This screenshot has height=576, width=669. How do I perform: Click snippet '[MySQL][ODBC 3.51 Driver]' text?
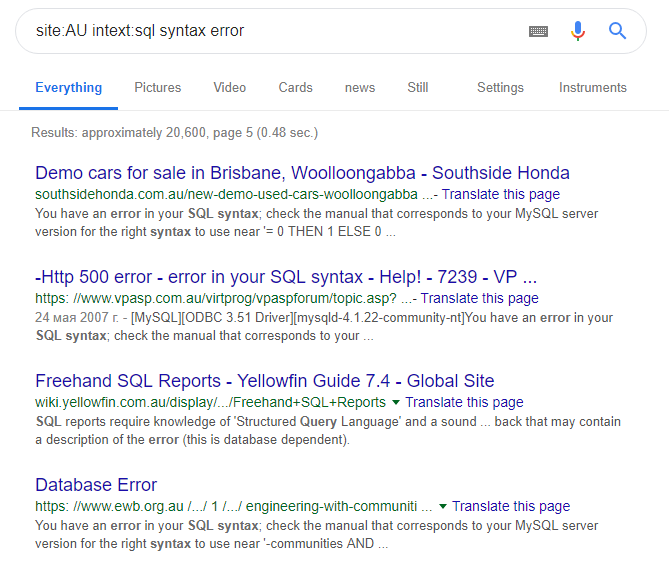tap(212, 317)
